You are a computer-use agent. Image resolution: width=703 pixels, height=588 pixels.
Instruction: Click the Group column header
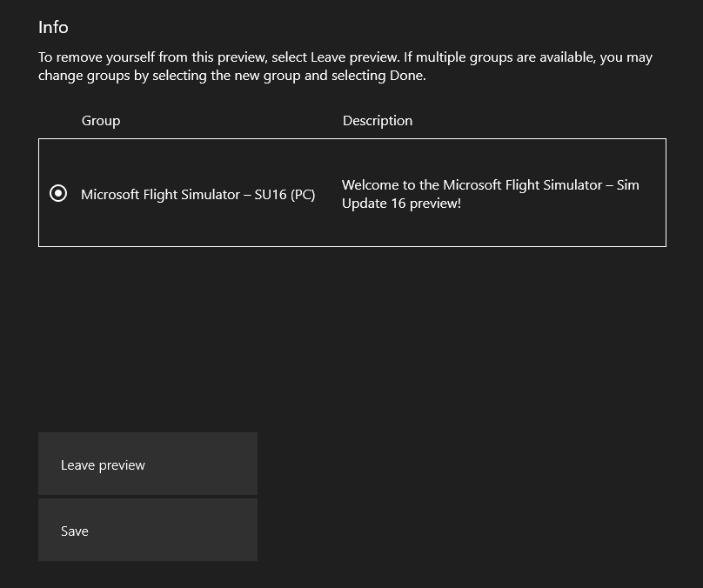(x=101, y=121)
